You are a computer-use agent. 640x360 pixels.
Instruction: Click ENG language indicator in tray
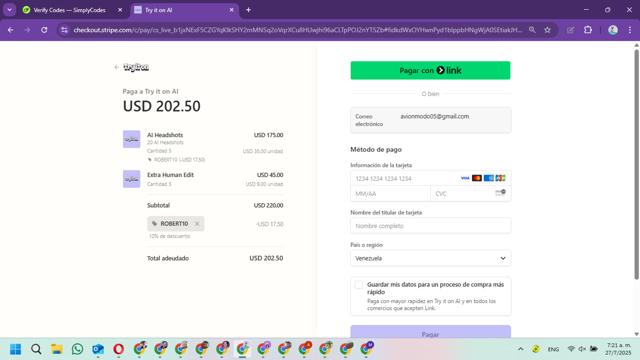[x=553, y=349]
